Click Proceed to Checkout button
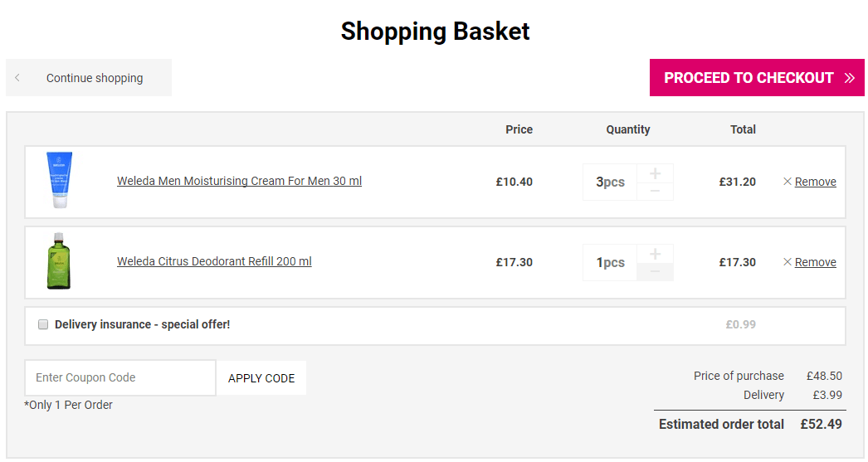 tap(757, 77)
